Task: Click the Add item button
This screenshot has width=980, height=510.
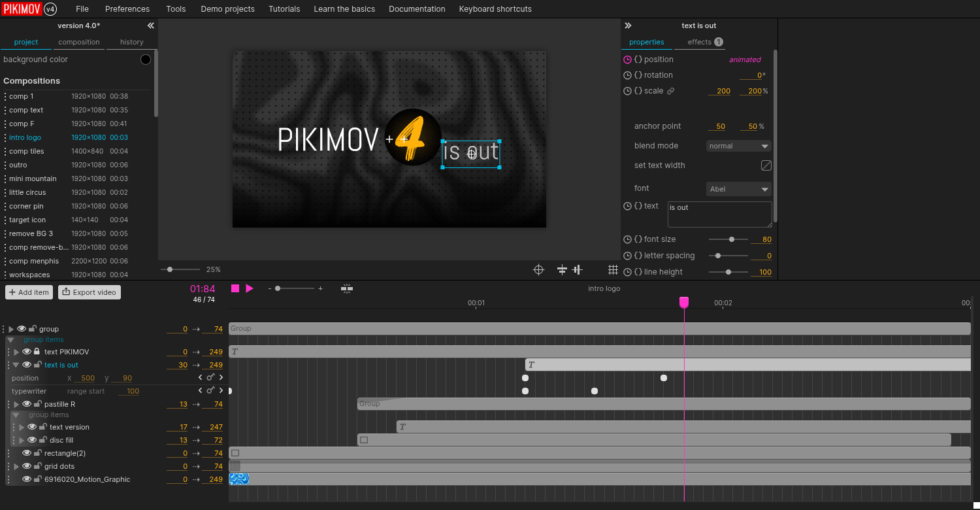Action: coord(29,292)
